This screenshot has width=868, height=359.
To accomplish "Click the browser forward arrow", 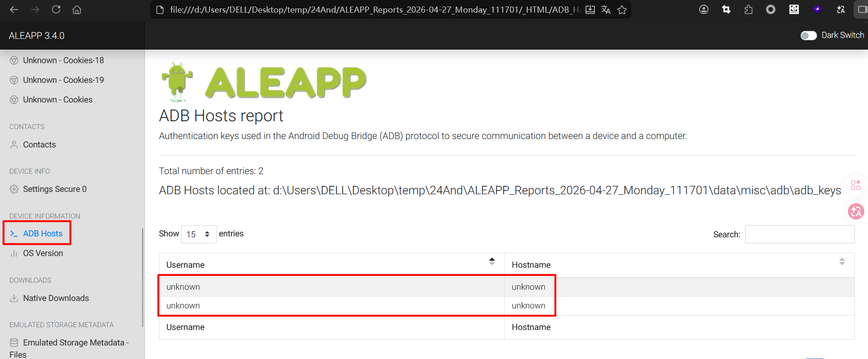I will click(35, 9).
